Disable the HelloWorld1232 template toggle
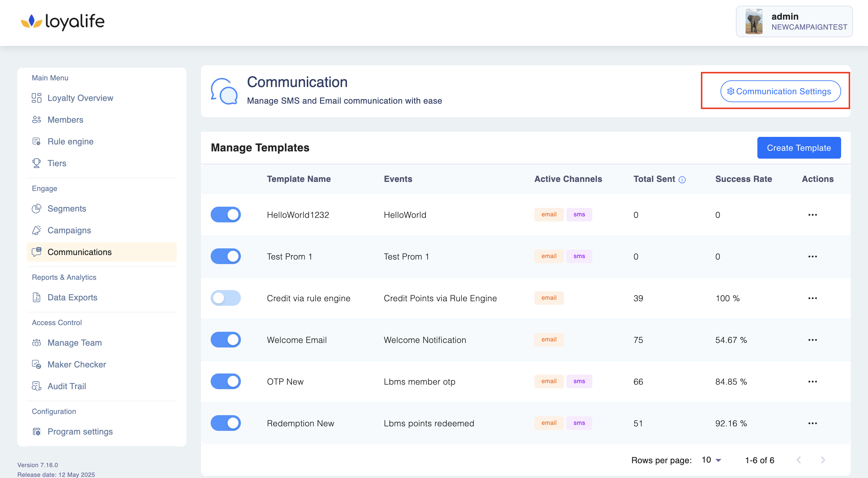Viewport: 868px width, 478px height. [225, 215]
